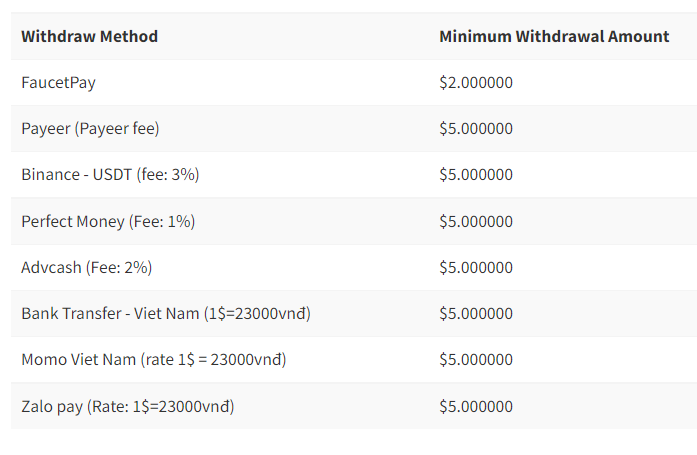
Task: Click the $2.000000 minimum amount
Action: tap(476, 83)
